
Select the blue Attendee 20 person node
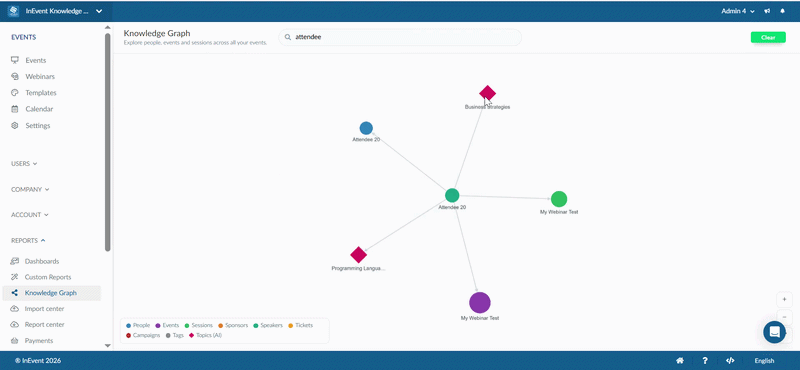click(x=366, y=128)
